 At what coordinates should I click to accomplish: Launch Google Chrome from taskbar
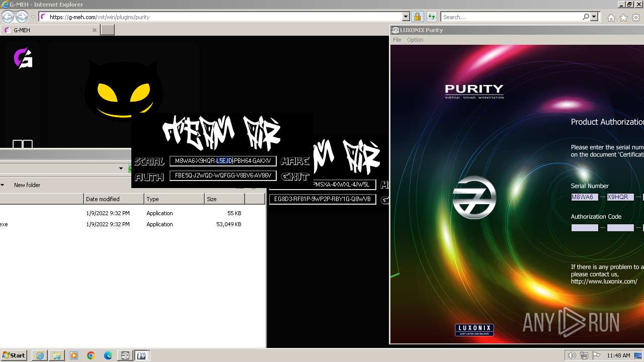pyautogui.click(x=91, y=355)
